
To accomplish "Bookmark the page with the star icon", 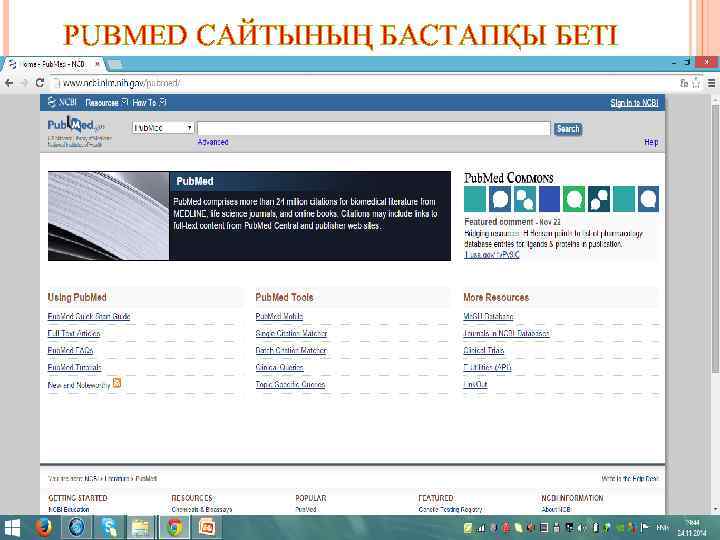I will point(696,83).
